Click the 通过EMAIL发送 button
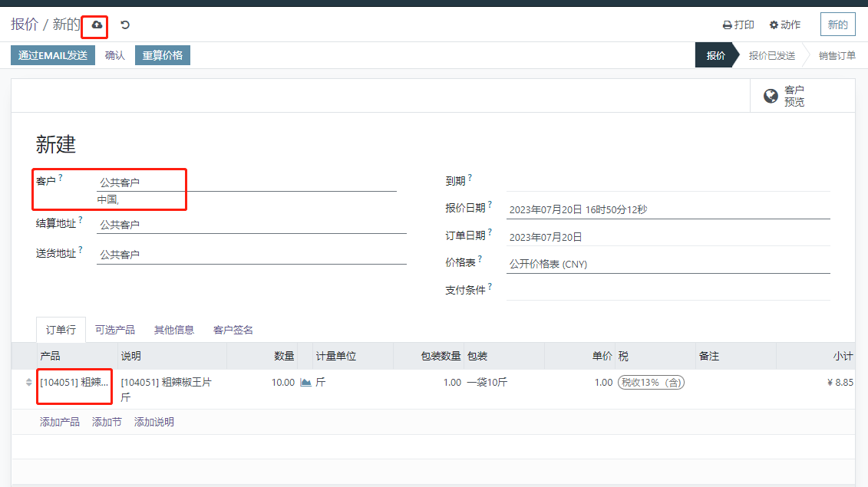This screenshot has width=868, height=487. coord(52,54)
